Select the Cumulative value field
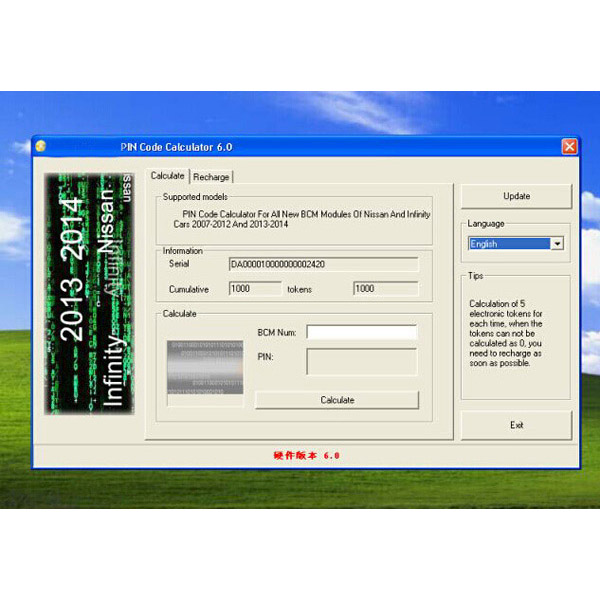Screen dimensions: 600x600 (255, 289)
